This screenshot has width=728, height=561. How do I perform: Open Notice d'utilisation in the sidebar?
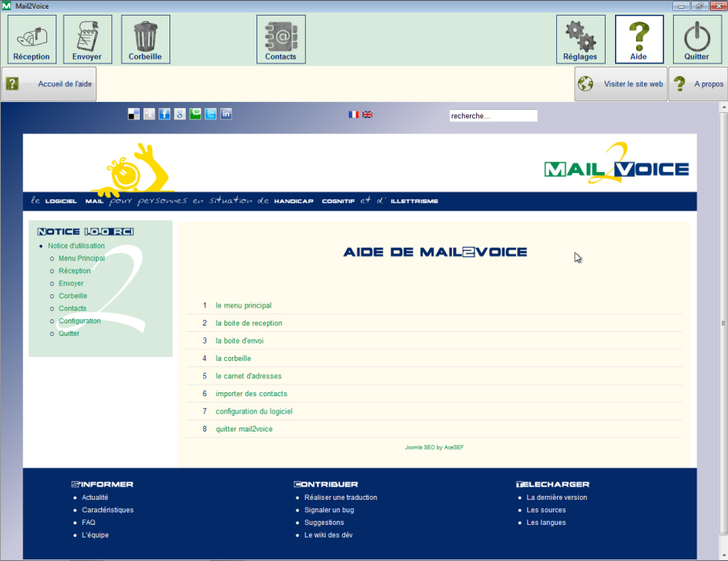click(76, 246)
